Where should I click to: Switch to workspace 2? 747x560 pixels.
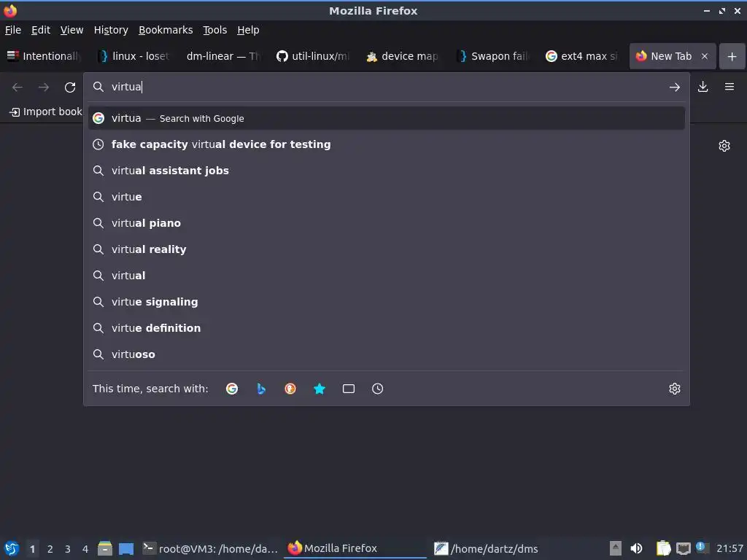click(x=50, y=549)
